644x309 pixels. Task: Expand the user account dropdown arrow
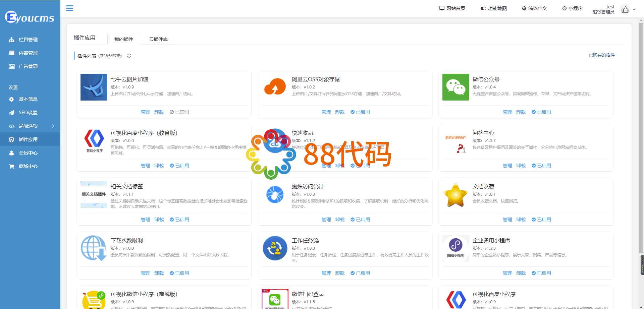click(634, 10)
